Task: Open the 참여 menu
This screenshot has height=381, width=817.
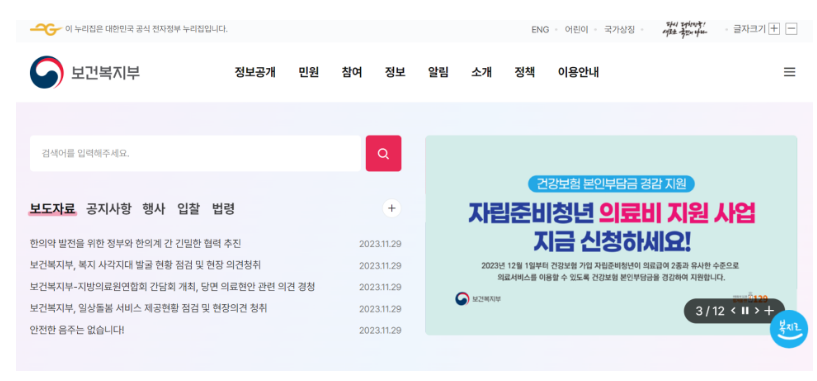Action: click(352, 72)
